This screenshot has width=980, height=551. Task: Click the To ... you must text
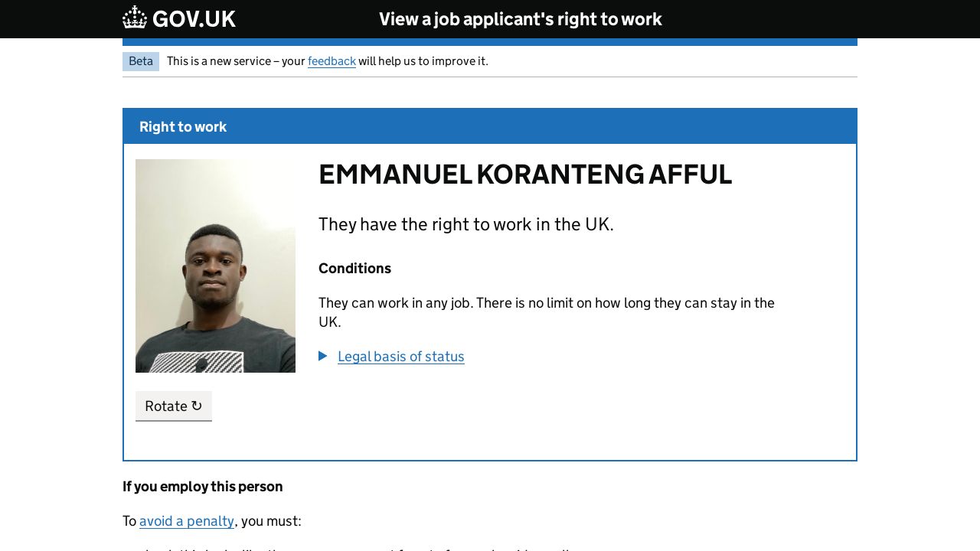click(271, 521)
